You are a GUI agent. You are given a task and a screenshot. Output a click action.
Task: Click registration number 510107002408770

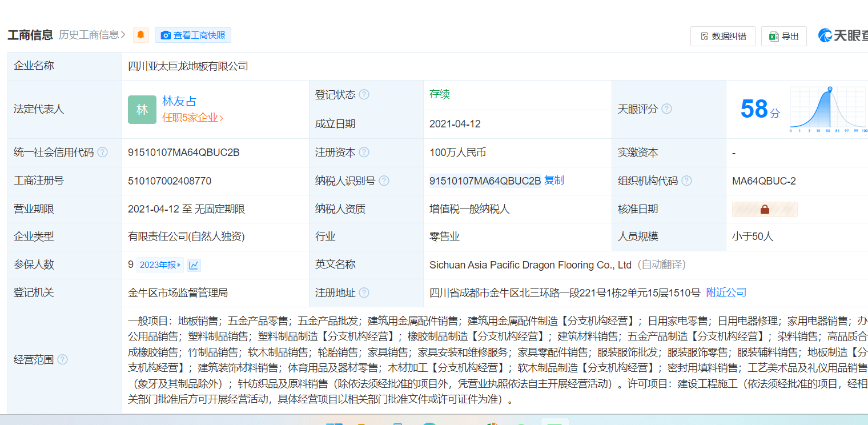(170, 181)
